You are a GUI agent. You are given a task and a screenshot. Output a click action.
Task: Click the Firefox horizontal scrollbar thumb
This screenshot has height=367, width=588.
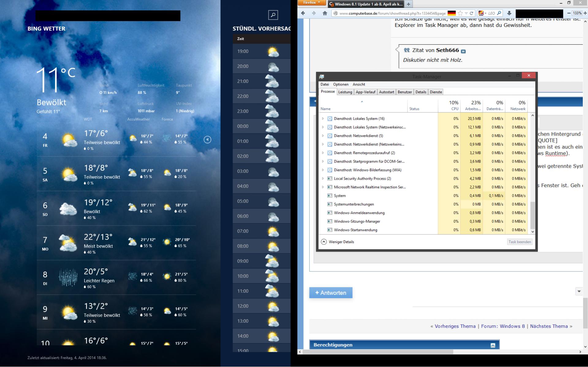[x=378, y=352]
